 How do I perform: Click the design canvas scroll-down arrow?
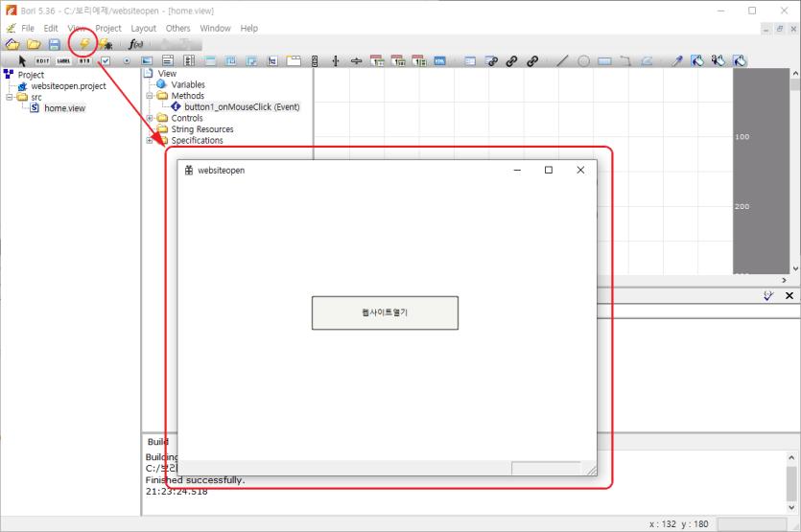pyautogui.click(x=795, y=268)
